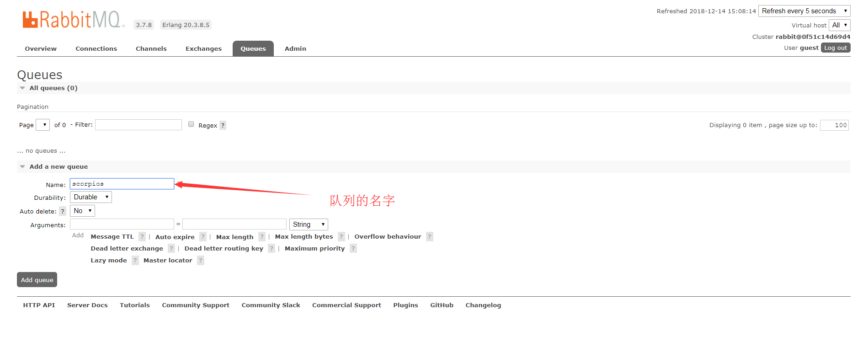Add Max length argument
Image resolution: width=868 pixels, height=347 pixels.
coord(234,237)
